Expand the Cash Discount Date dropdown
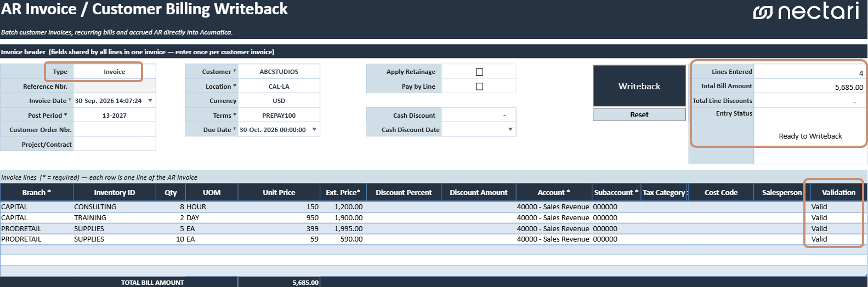 510,130
